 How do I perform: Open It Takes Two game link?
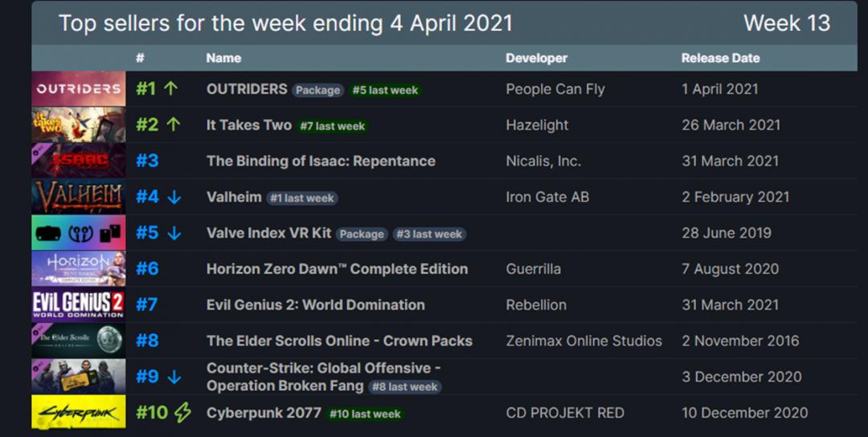[x=248, y=125]
